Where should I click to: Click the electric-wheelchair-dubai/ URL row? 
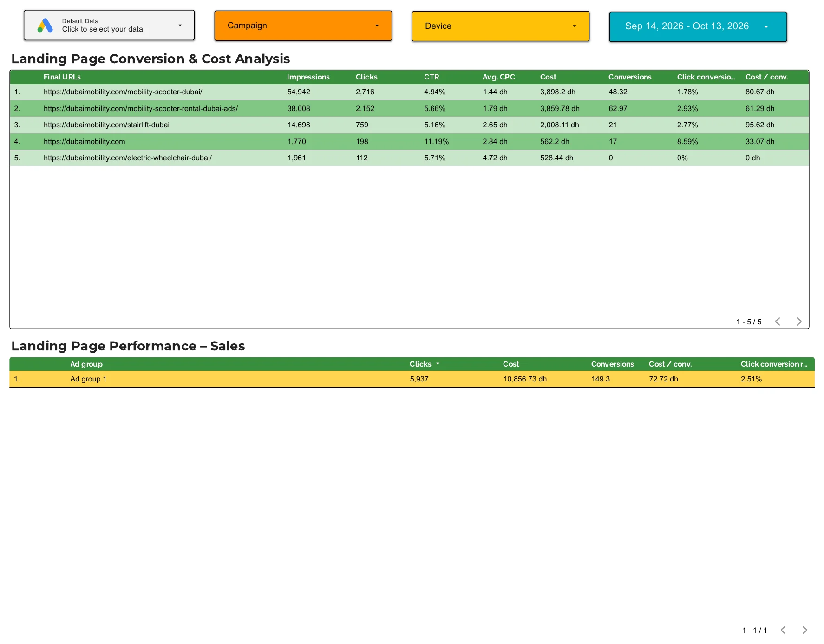point(409,158)
